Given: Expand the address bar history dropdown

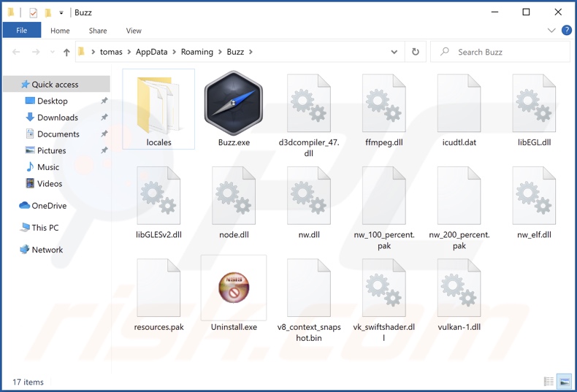Looking at the screenshot, I should pos(394,52).
